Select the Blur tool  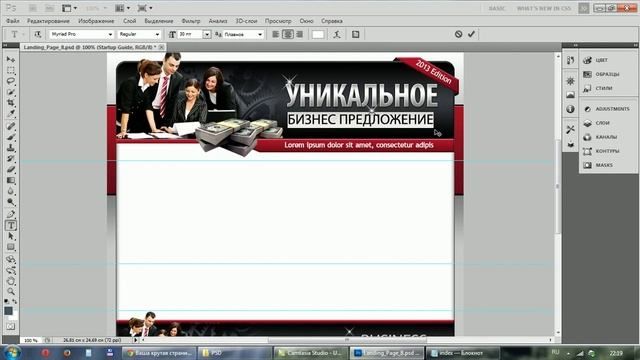(11, 191)
